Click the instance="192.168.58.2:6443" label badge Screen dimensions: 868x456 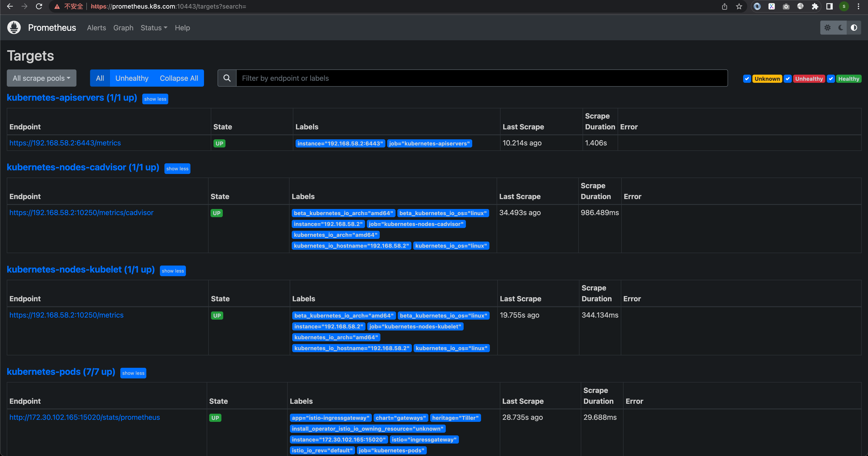(340, 144)
